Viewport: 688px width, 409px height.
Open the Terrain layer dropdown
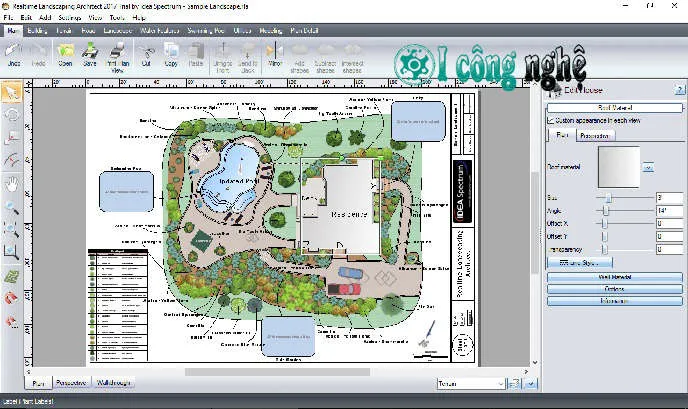[x=471, y=384]
